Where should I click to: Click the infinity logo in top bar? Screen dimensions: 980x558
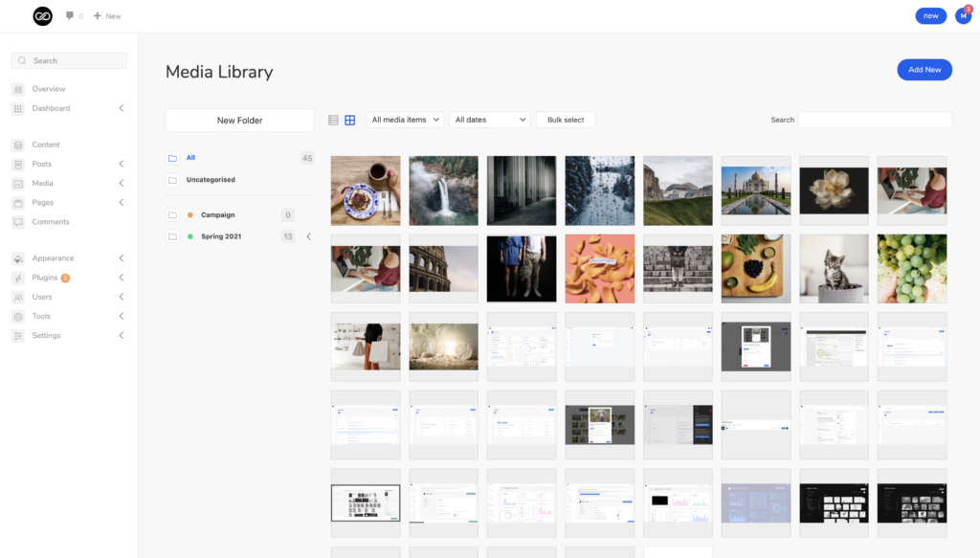pos(42,16)
